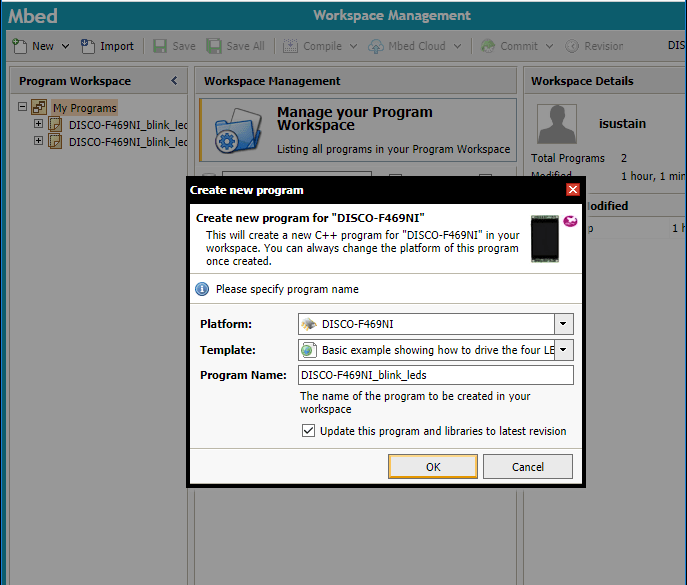Open the Commit dropdown arrow
This screenshot has height=585, width=687.
point(549,46)
